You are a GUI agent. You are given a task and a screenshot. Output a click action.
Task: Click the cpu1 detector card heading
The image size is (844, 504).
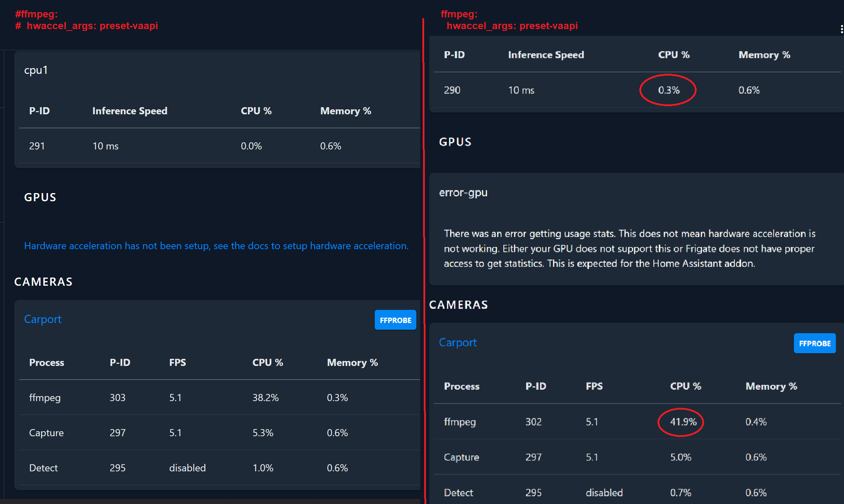36,70
